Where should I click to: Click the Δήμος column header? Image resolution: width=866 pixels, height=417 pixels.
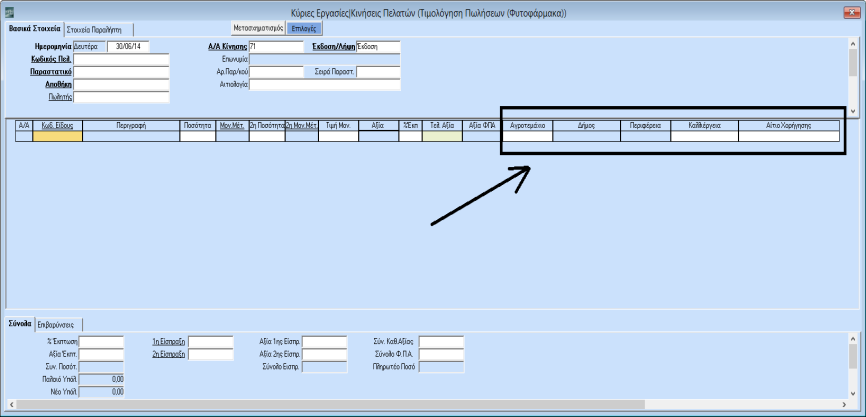(x=587, y=125)
